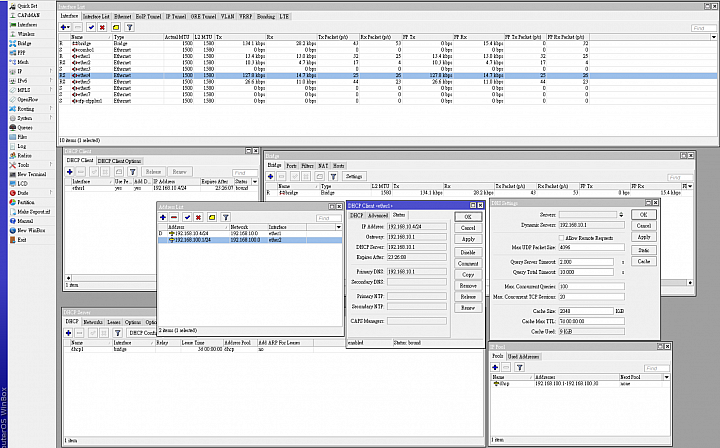The height and width of the screenshot is (448, 720).
Task: Click the filter funnel icon in DHCP Client window
Action: click(131, 172)
